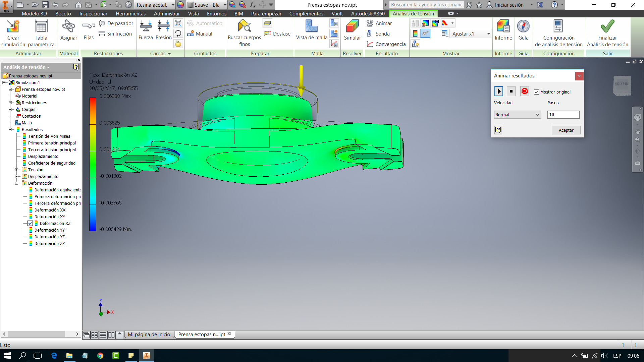Click the Pasos input field
This screenshot has width=644, height=362.
(563, 115)
